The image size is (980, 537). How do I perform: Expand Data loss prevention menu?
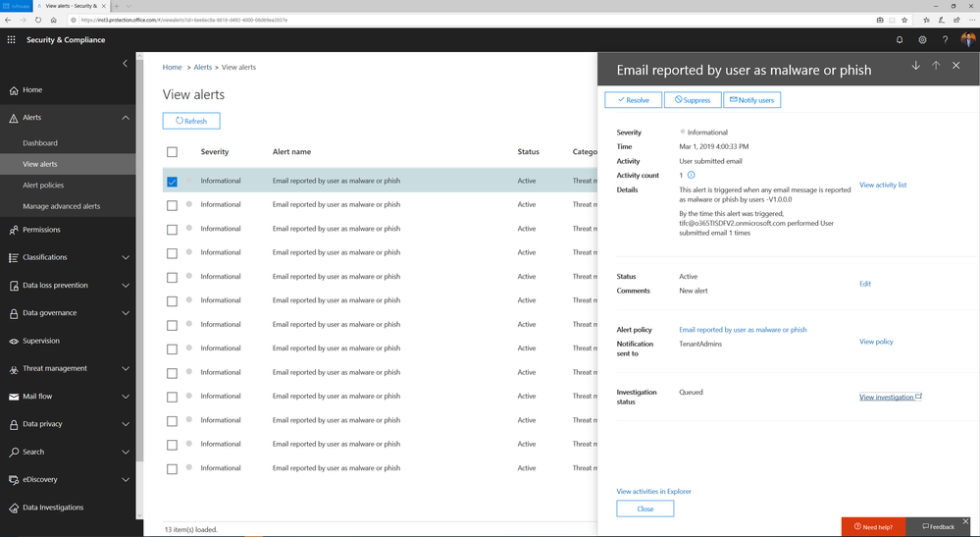coord(125,286)
